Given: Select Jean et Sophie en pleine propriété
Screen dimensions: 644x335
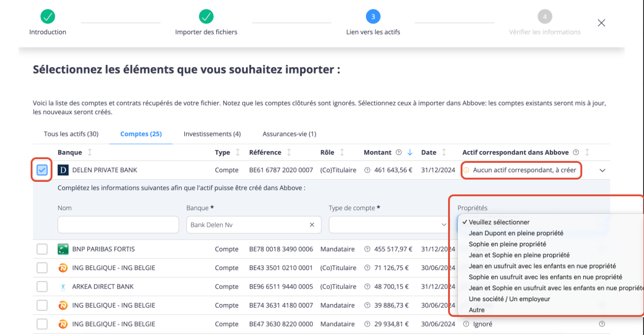Looking at the screenshot, I should click(519, 255).
